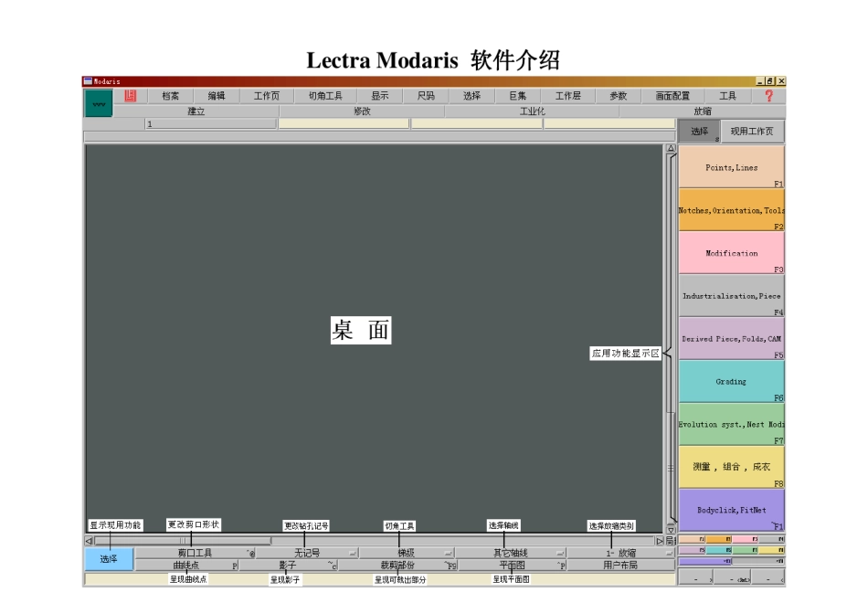Open the 测量，组合，成衣 F8 panel
The image size is (868, 614).
pyautogui.click(x=731, y=467)
